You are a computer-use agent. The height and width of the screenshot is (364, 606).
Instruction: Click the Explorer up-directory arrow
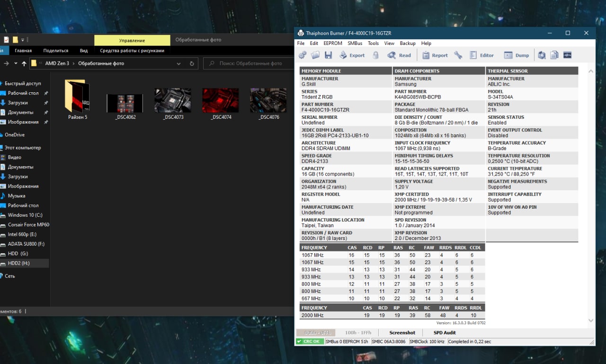tap(24, 63)
